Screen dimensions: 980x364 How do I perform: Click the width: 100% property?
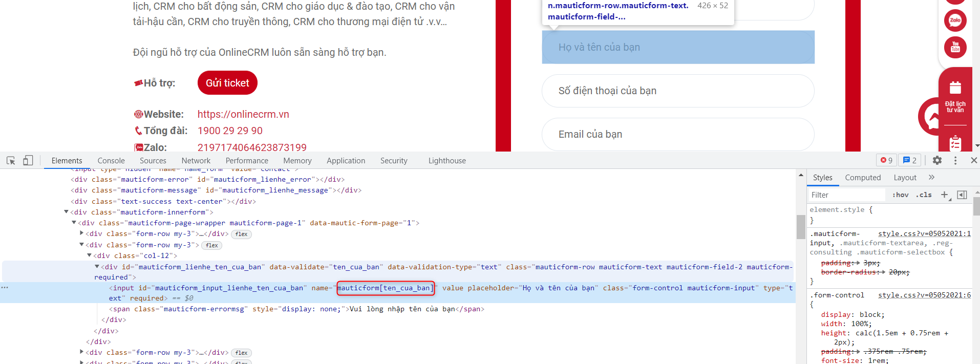(846, 324)
